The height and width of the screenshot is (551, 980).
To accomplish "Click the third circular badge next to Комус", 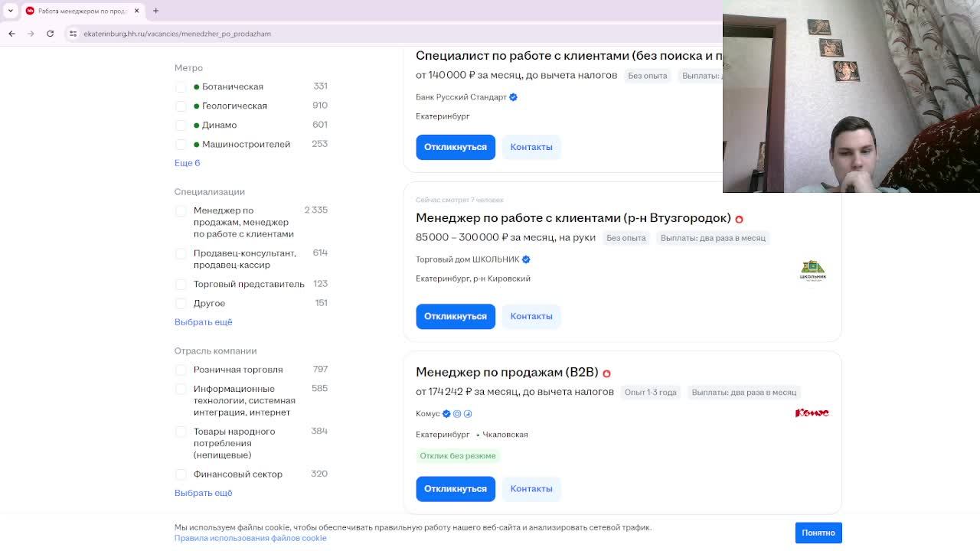I will (467, 414).
